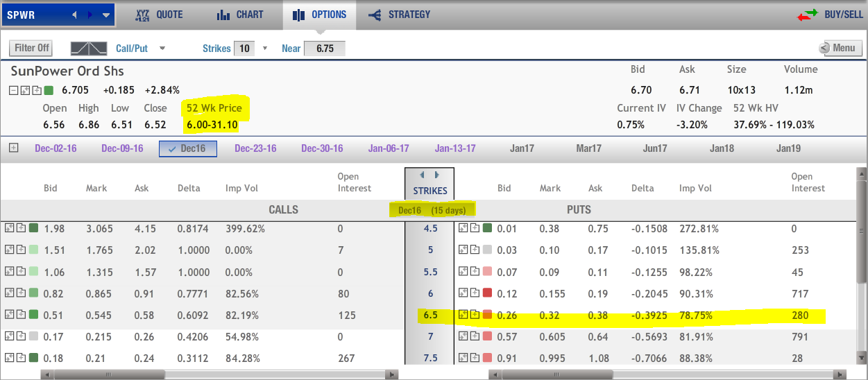868x380 pixels.
Task: Click the minus icon beside SunPower price 6.705
Action: tap(14, 90)
